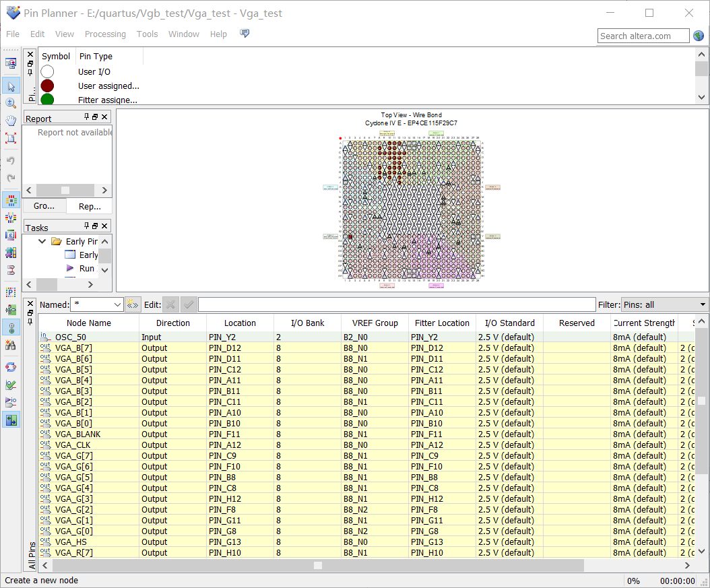
Task: Open the Window menu
Action: tap(184, 34)
